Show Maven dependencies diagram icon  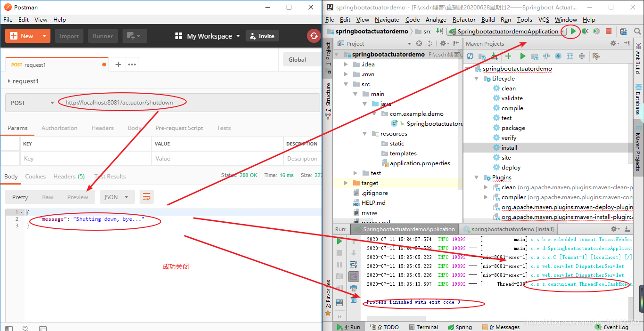(x=570, y=56)
